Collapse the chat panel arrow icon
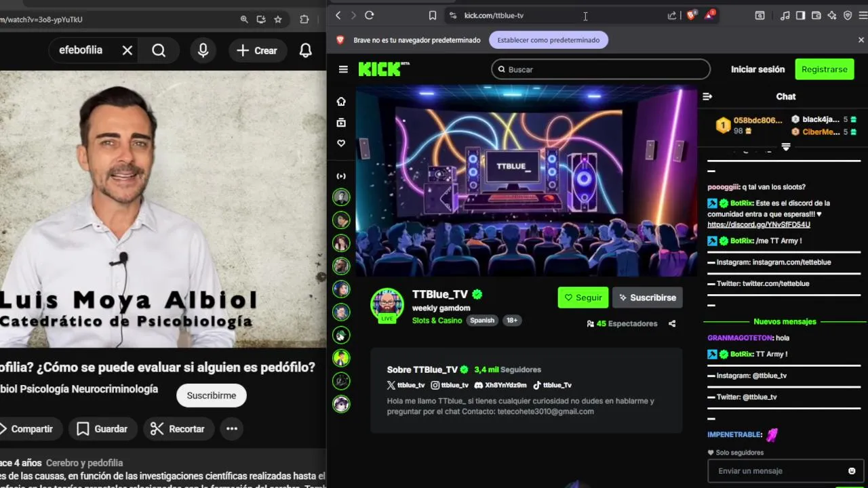This screenshot has width=868, height=488. 707,96
